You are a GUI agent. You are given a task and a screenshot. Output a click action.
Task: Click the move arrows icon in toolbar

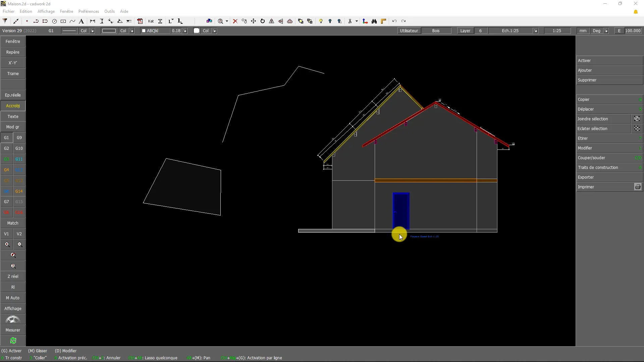click(254, 21)
